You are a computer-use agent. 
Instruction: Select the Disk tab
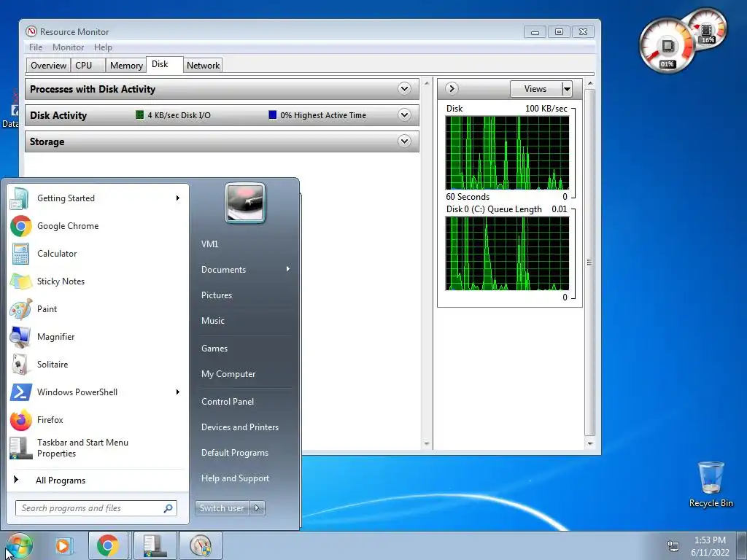(x=164, y=64)
